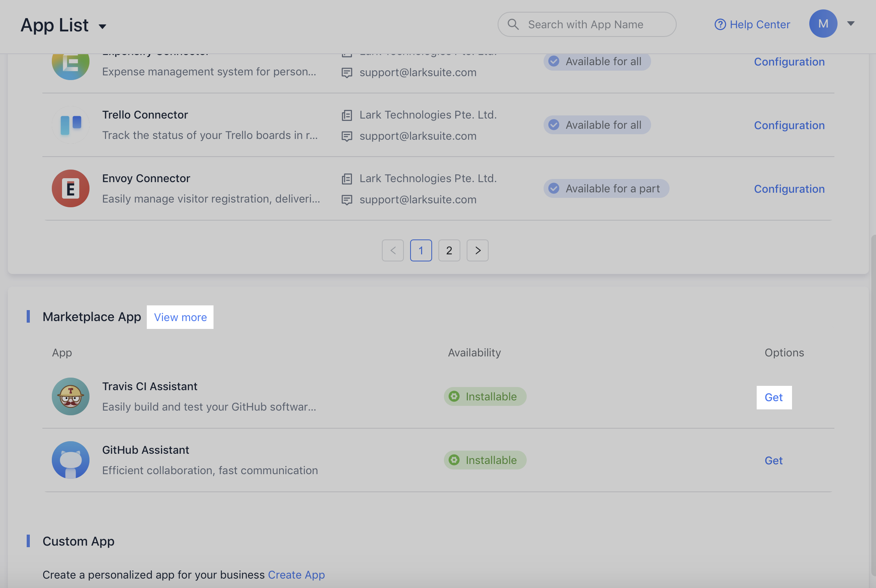Expand the App List title dropdown
This screenshot has height=588, width=876.
tap(102, 26)
